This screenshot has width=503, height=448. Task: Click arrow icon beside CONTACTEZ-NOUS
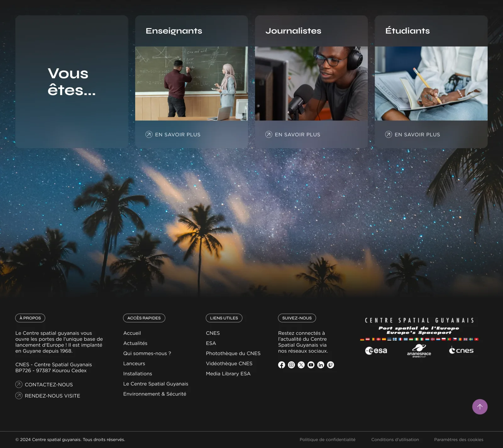tap(19, 384)
